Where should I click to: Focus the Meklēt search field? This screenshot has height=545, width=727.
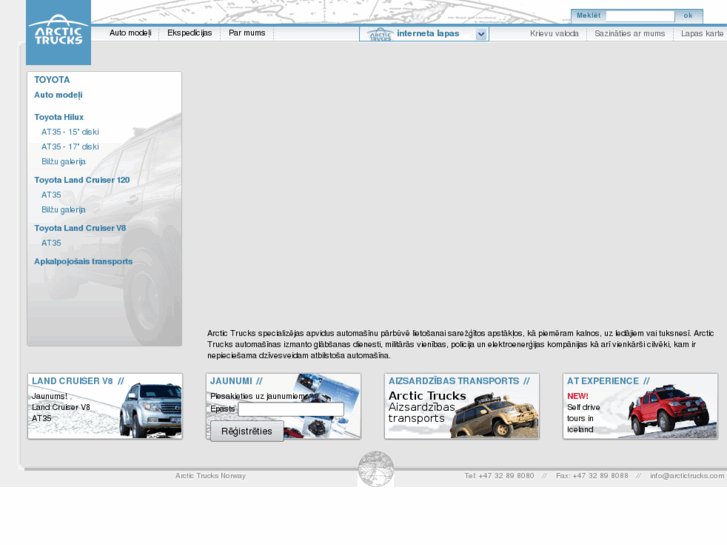pyautogui.click(x=640, y=16)
